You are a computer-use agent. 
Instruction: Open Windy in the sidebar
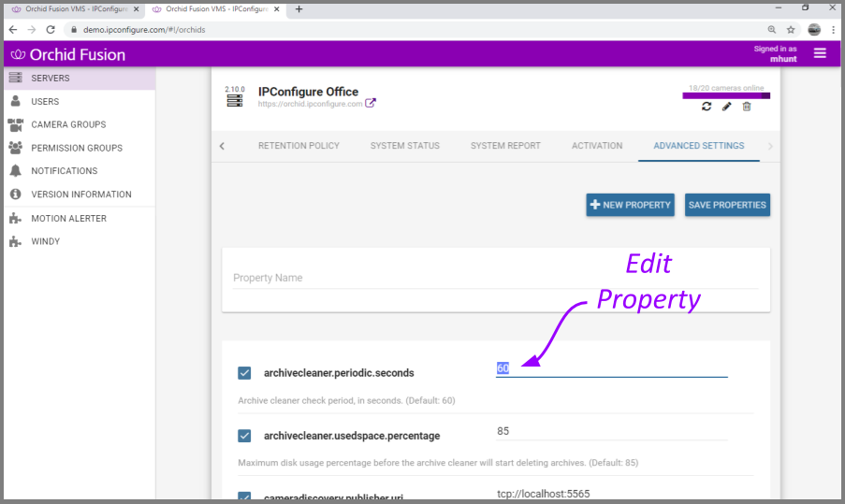[45, 241]
